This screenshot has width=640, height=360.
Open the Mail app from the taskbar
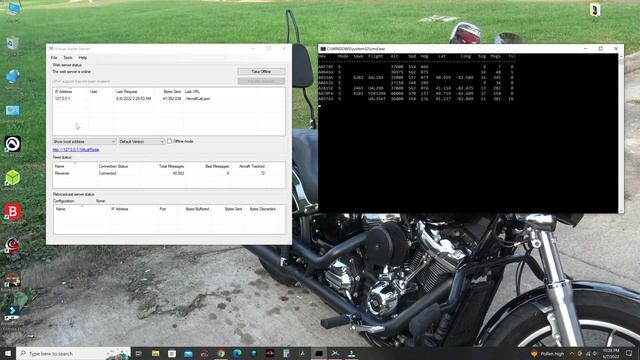(188, 353)
